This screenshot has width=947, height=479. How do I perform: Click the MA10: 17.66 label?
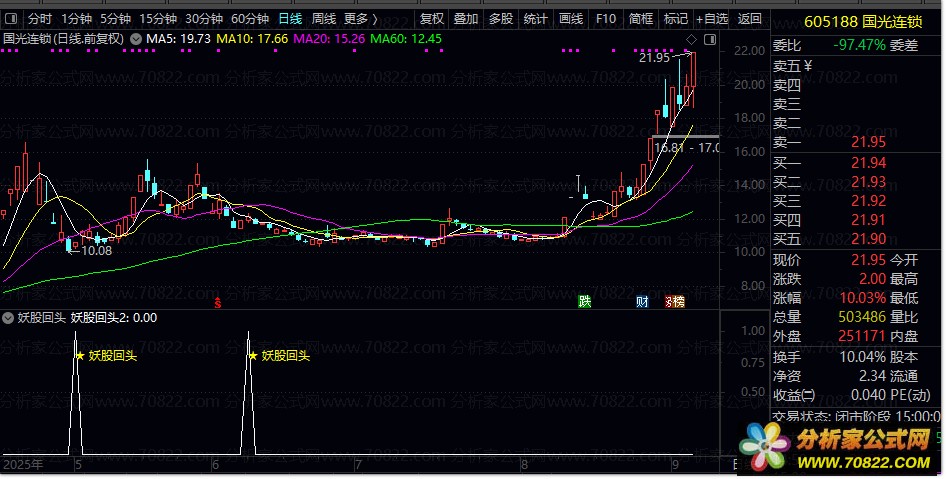pyautogui.click(x=252, y=39)
